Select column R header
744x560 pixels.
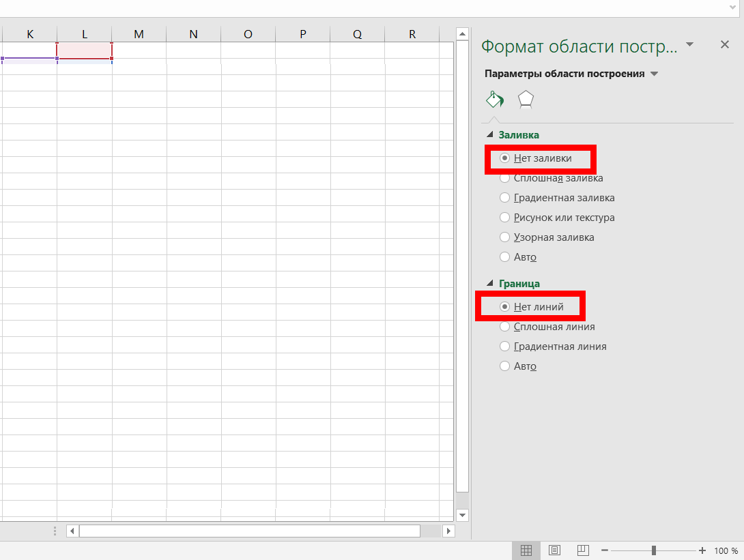(x=412, y=34)
